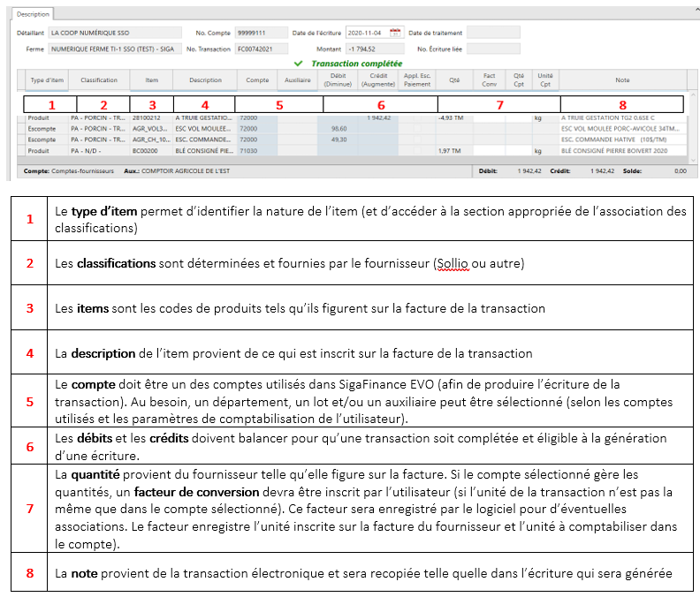
Task: Select the No. Transaction field FC00742021
Action: [x=261, y=49]
